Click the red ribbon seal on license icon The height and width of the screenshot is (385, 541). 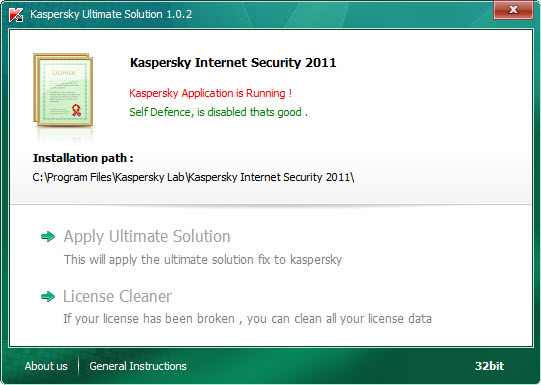coord(76,110)
